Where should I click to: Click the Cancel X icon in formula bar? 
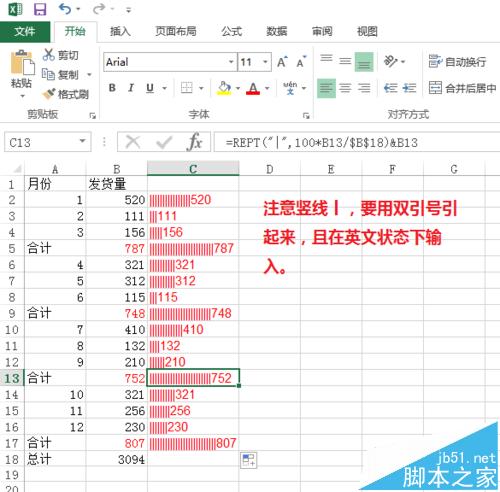133,142
